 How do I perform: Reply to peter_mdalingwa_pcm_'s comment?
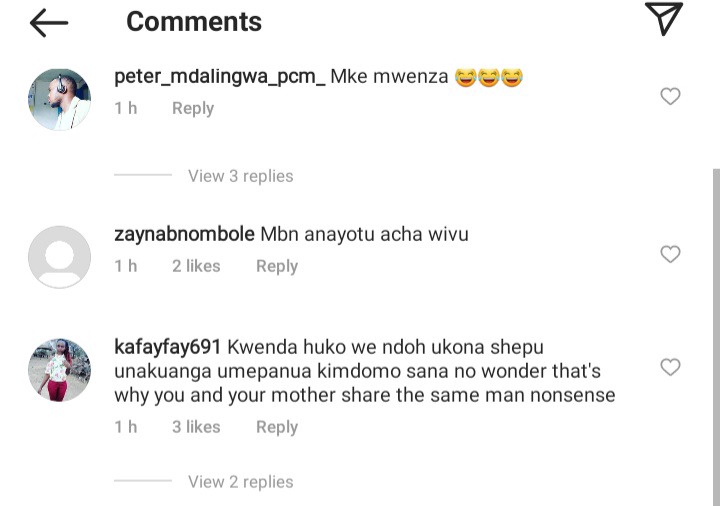tap(193, 108)
